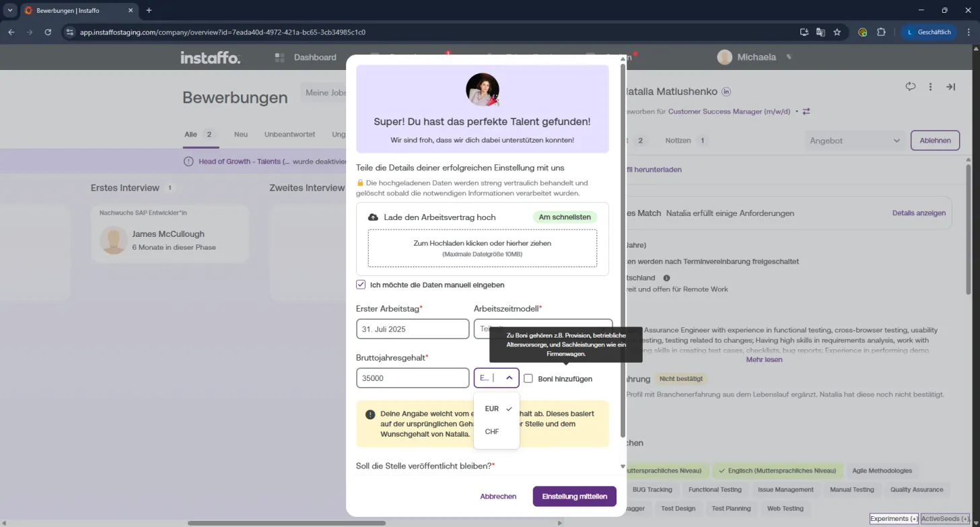Open the Angebot status dropdown
The width and height of the screenshot is (980, 527).
855,141
